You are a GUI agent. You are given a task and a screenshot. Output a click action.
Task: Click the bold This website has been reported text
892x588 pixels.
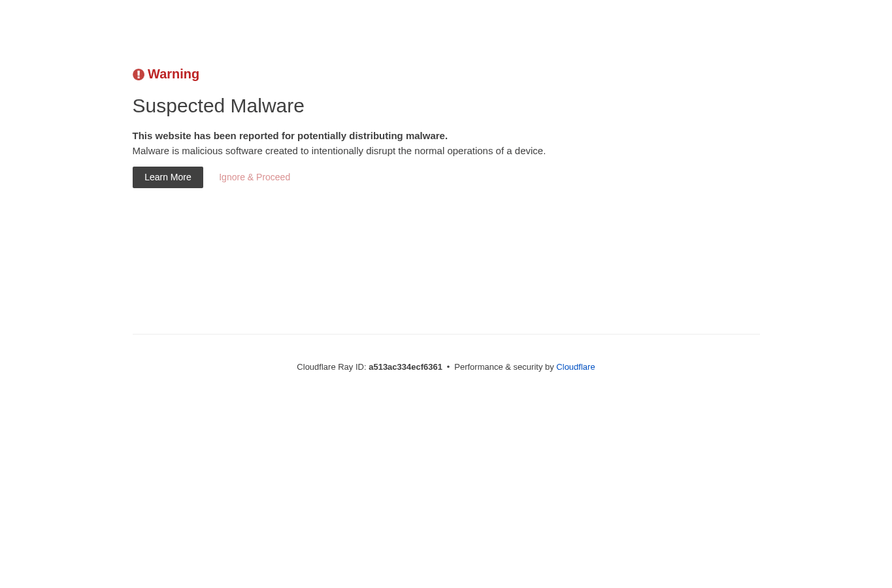pos(205,136)
